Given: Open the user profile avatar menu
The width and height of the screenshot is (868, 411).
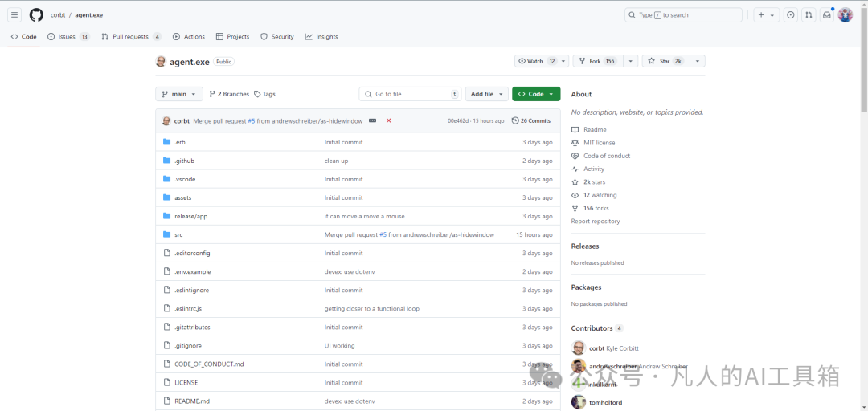Looking at the screenshot, I should point(845,15).
